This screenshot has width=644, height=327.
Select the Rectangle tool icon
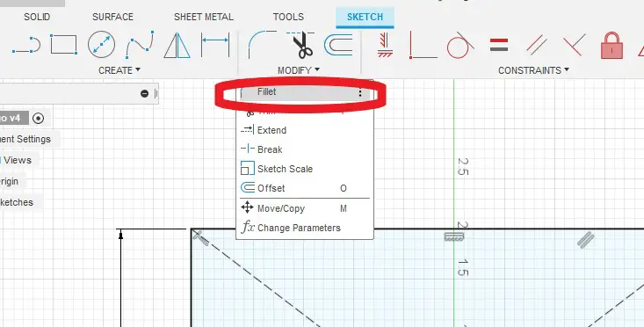[x=63, y=44]
